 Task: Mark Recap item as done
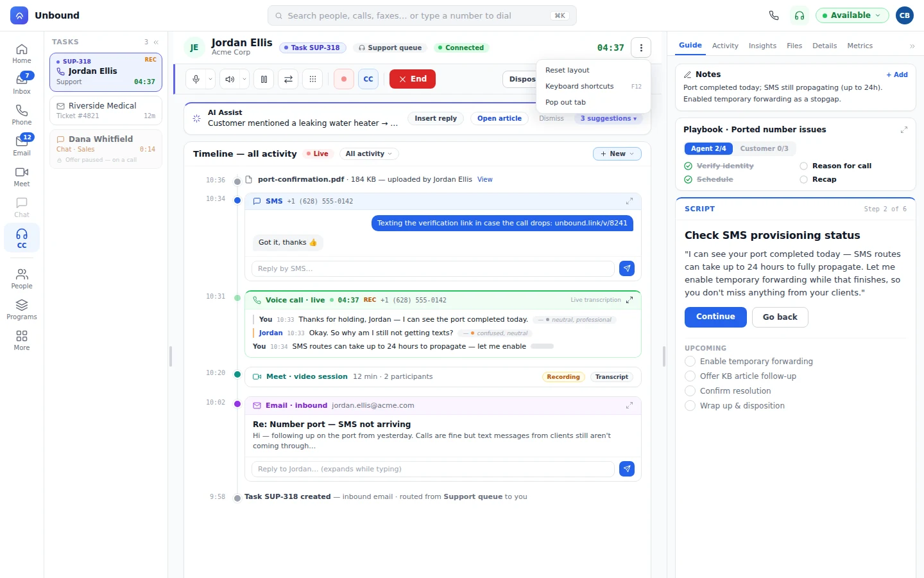803,180
